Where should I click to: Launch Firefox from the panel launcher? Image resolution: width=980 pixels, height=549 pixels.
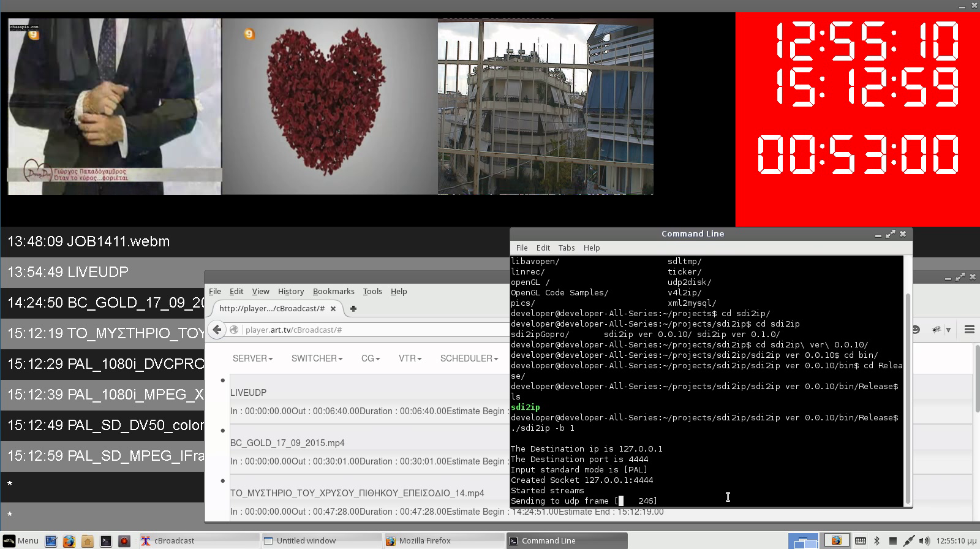coord(69,541)
